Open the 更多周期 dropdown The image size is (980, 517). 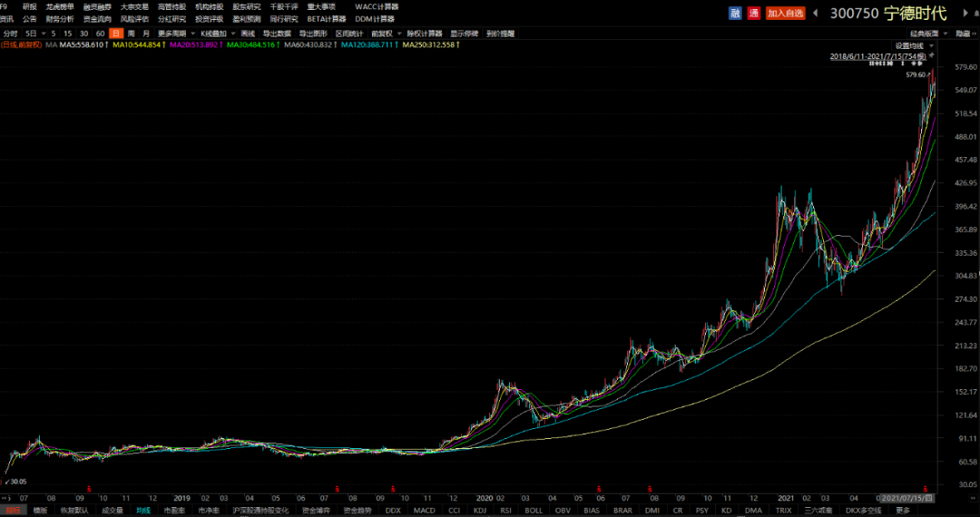point(175,33)
